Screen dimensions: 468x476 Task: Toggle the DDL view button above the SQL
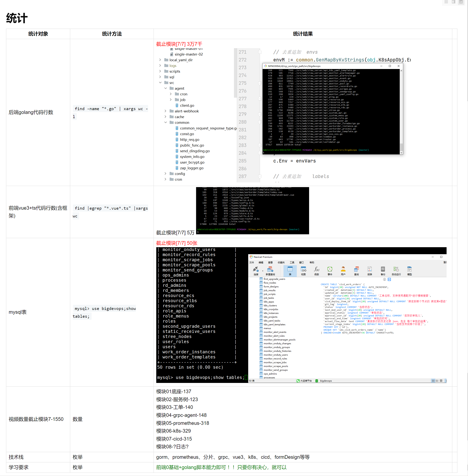click(x=389, y=279)
